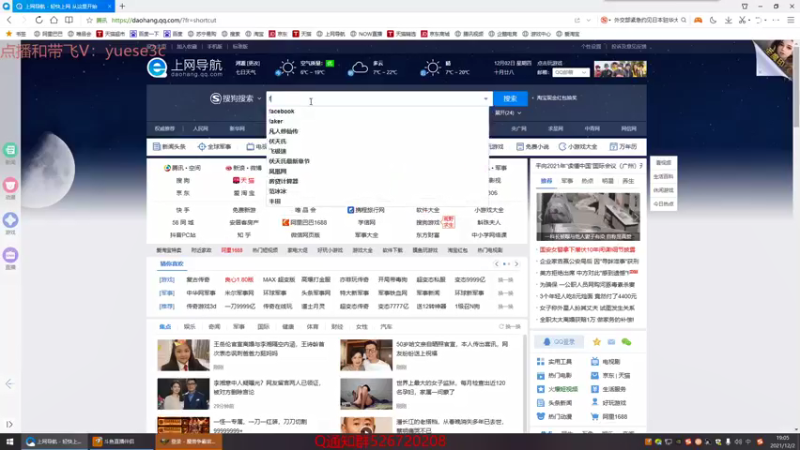800x450 pixels.
Task: Open the pink shopping icon in left sidebar
Action: click(10, 185)
